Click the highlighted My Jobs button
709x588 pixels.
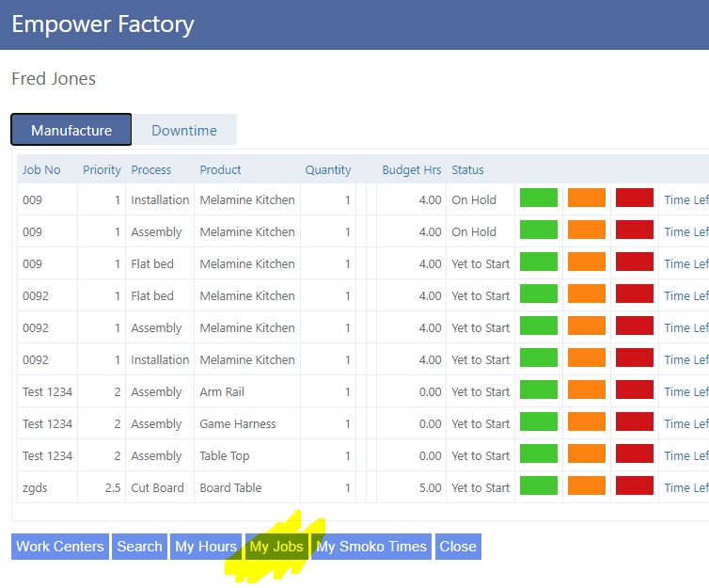pos(276,547)
